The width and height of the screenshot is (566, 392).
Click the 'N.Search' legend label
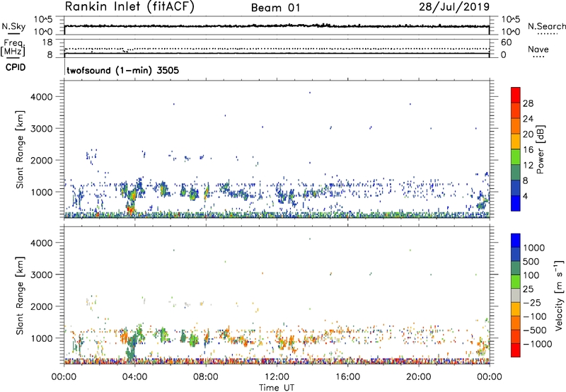tap(546, 26)
